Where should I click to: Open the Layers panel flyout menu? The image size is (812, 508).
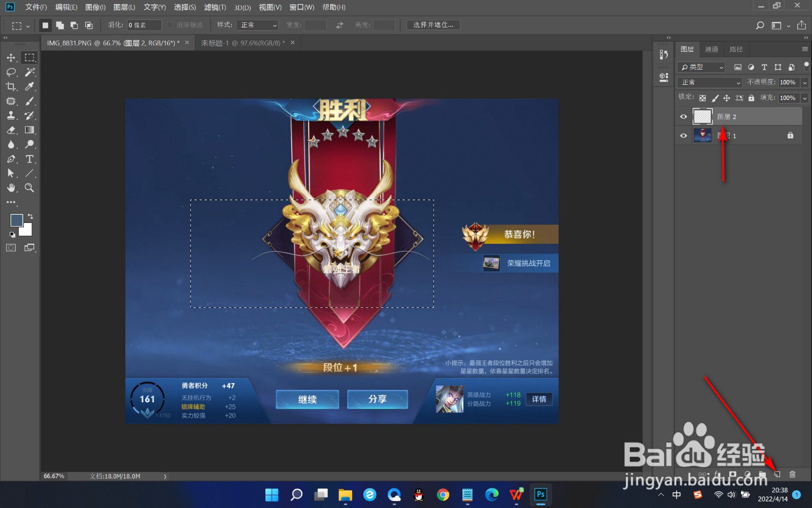[x=805, y=49]
